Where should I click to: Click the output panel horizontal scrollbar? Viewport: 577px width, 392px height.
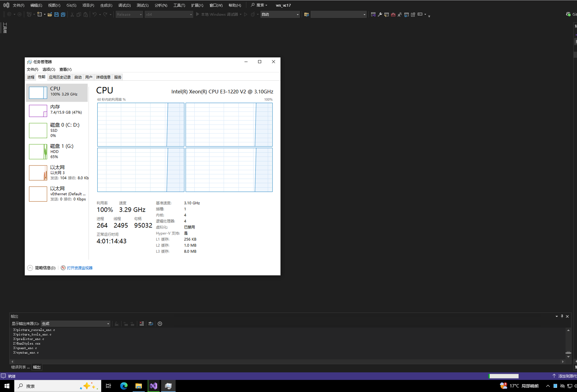pos(287,361)
